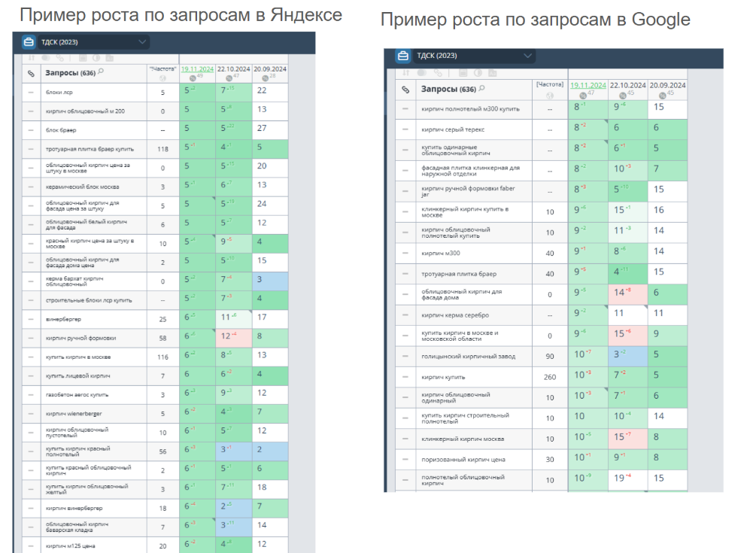Select query "блоки лср"
756x553 pixels.
(59, 92)
